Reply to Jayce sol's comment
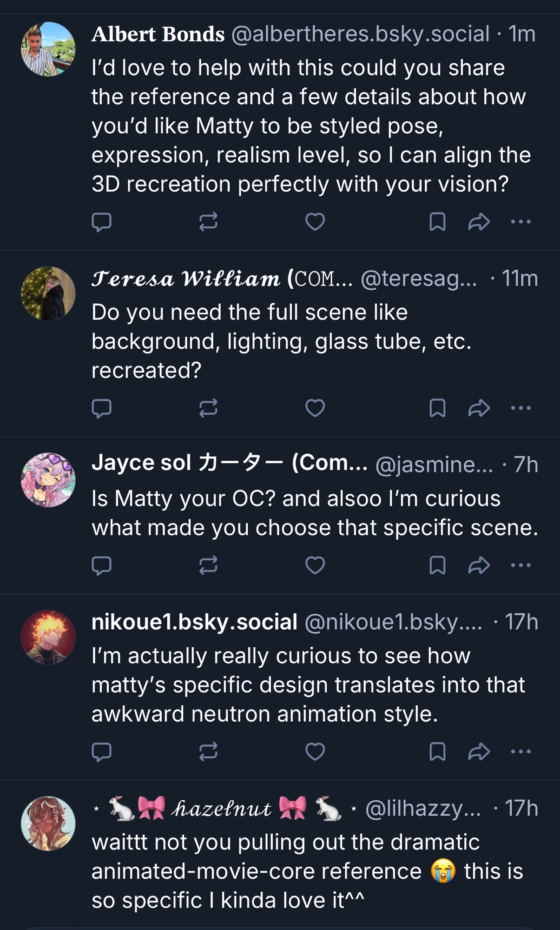 click(x=101, y=565)
